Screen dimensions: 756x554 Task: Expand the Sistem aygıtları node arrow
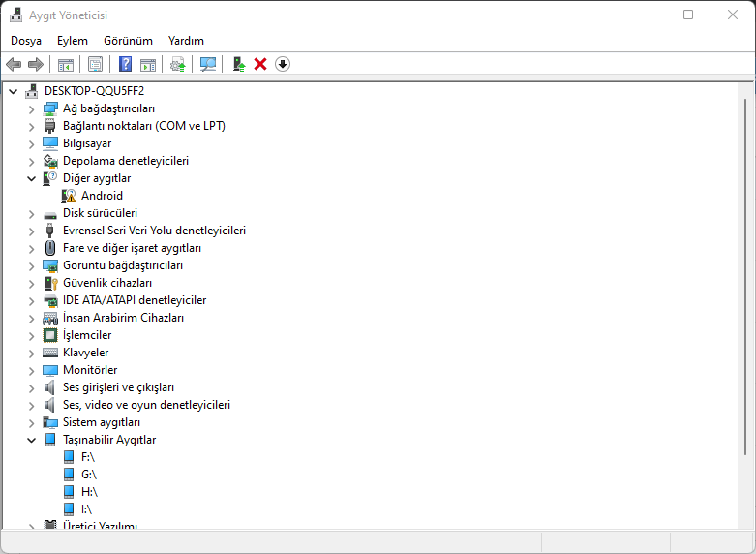31,422
